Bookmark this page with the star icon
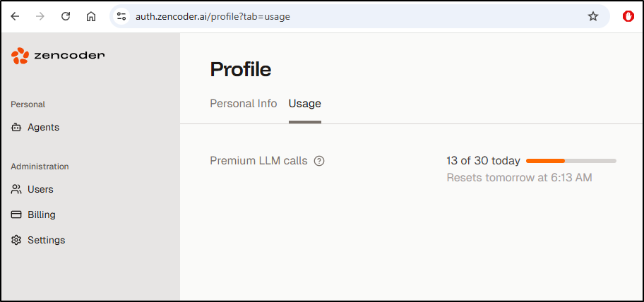This screenshot has height=302, width=644. [593, 16]
